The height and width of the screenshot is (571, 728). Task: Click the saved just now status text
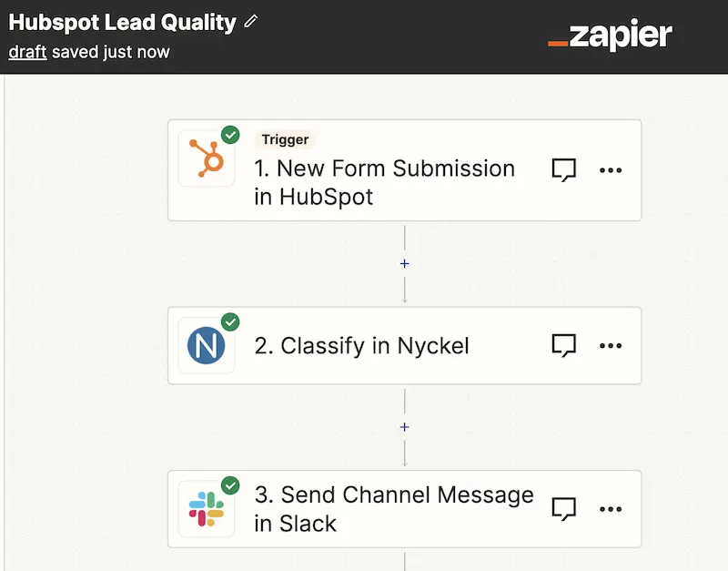click(x=111, y=52)
